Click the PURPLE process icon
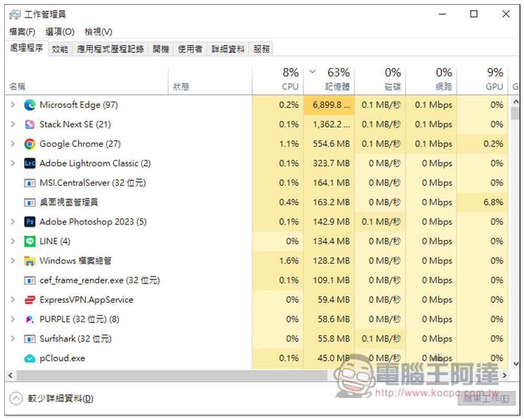Viewport: 524px width, 420px height. [x=30, y=319]
